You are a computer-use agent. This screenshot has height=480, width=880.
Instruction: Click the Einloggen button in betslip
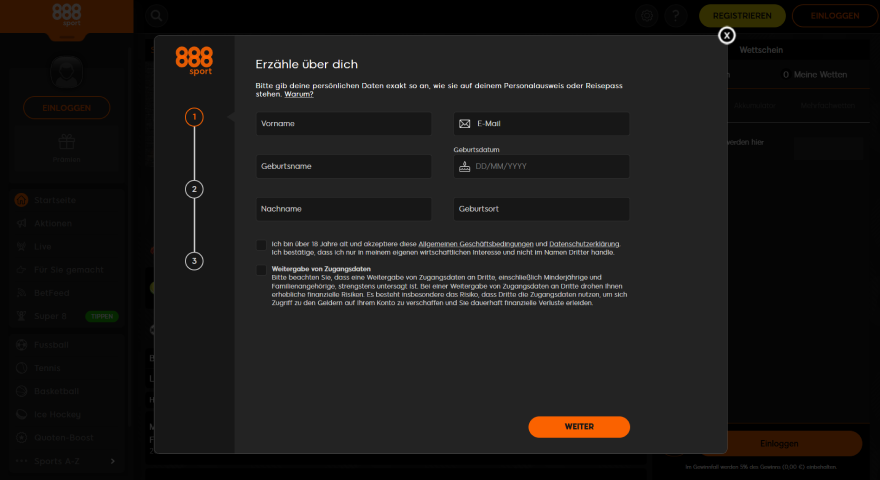[x=779, y=444]
